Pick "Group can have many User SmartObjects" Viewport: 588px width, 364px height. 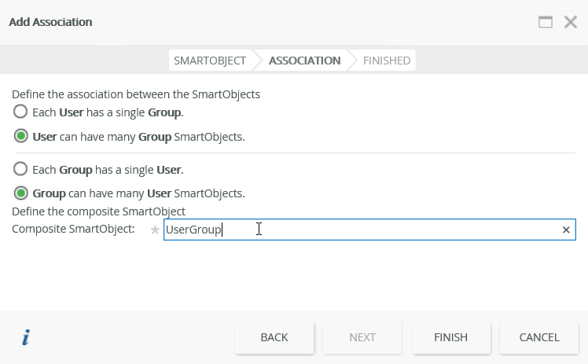tap(20, 193)
